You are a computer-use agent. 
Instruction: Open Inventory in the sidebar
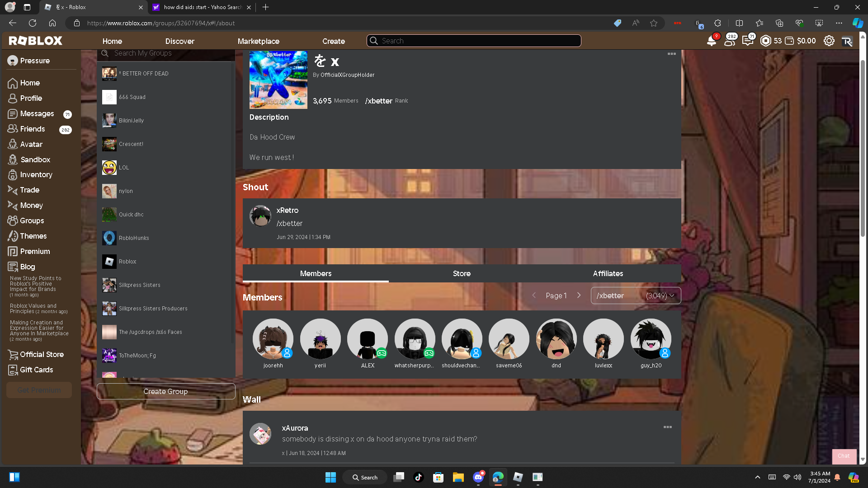(x=30, y=175)
